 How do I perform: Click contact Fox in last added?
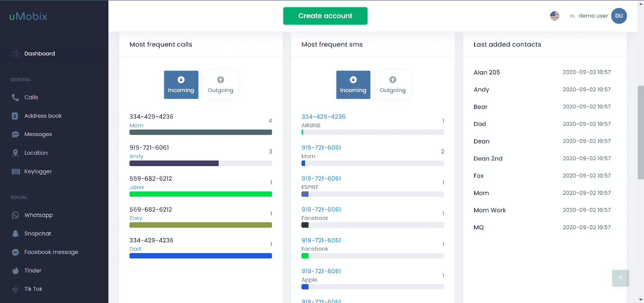(x=479, y=176)
